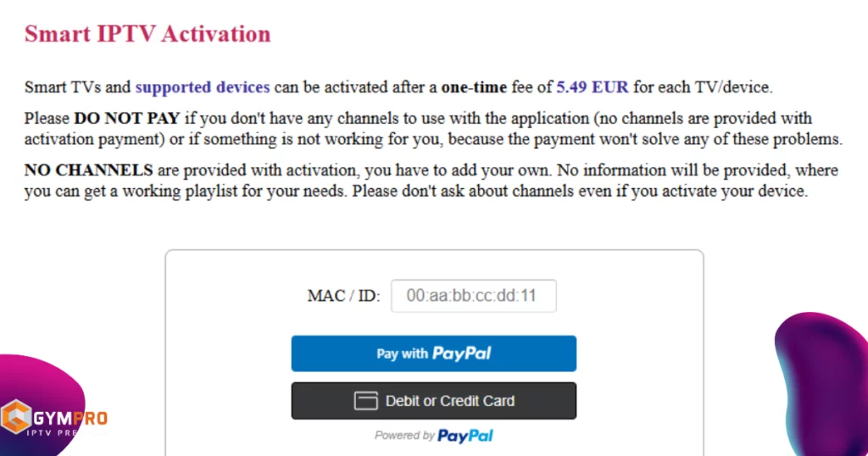Select the "Smart IPTV Activation" heading

[147, 34]
